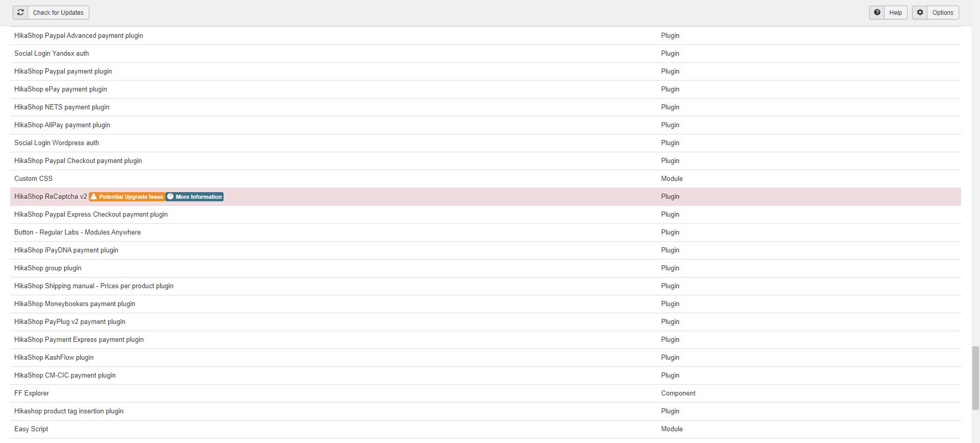Click the Custom CSS extension name

tap(34, 179)
